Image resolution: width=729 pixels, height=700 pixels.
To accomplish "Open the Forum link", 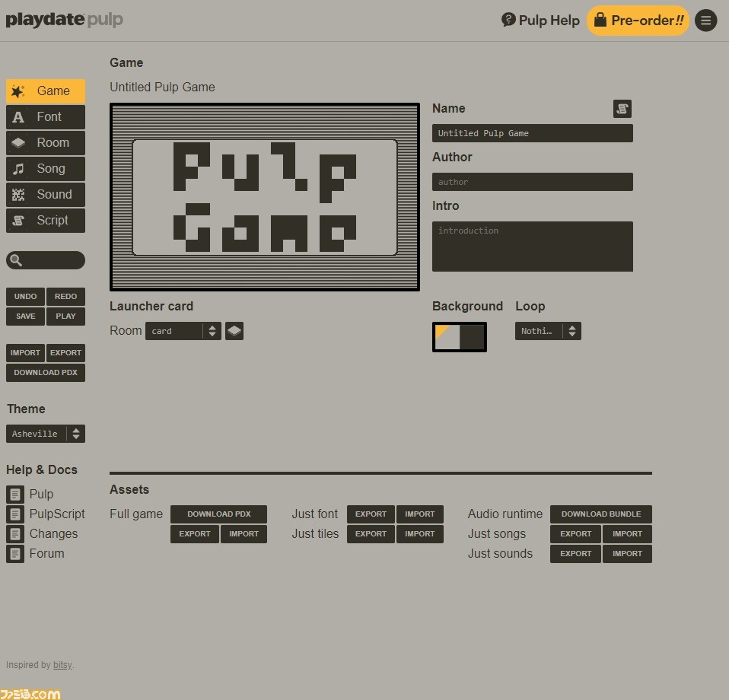I will coord(47,554).
